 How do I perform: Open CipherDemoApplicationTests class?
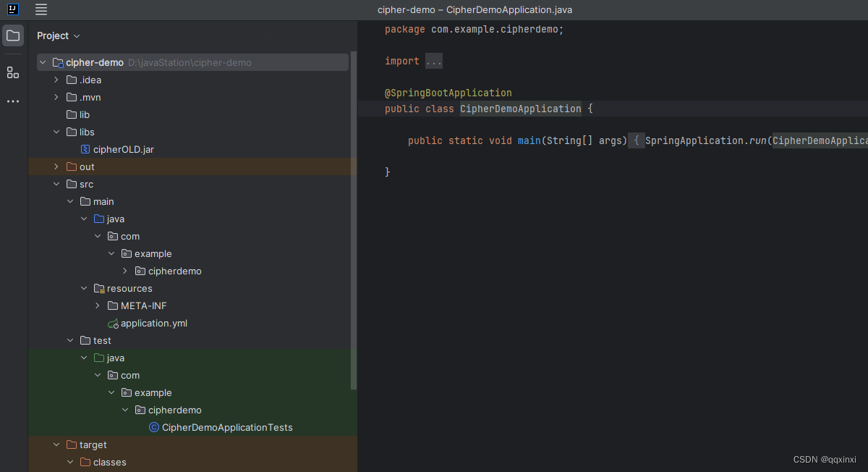pos(227,427)
